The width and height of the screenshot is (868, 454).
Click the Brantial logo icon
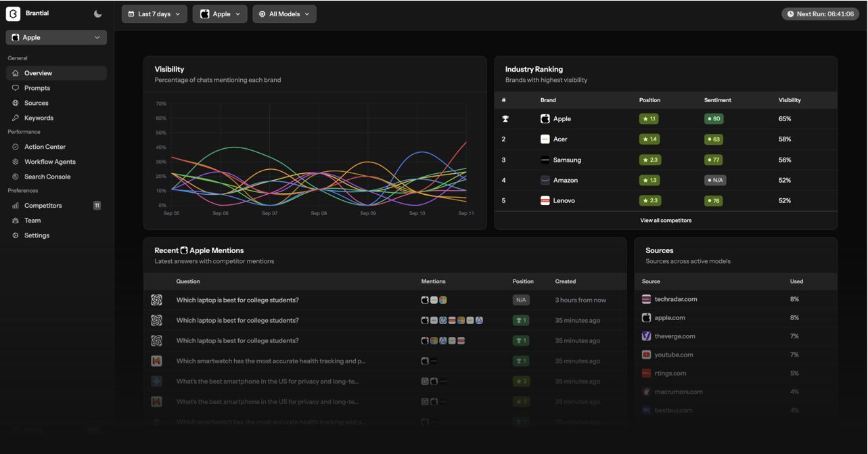tap(13, 14)
